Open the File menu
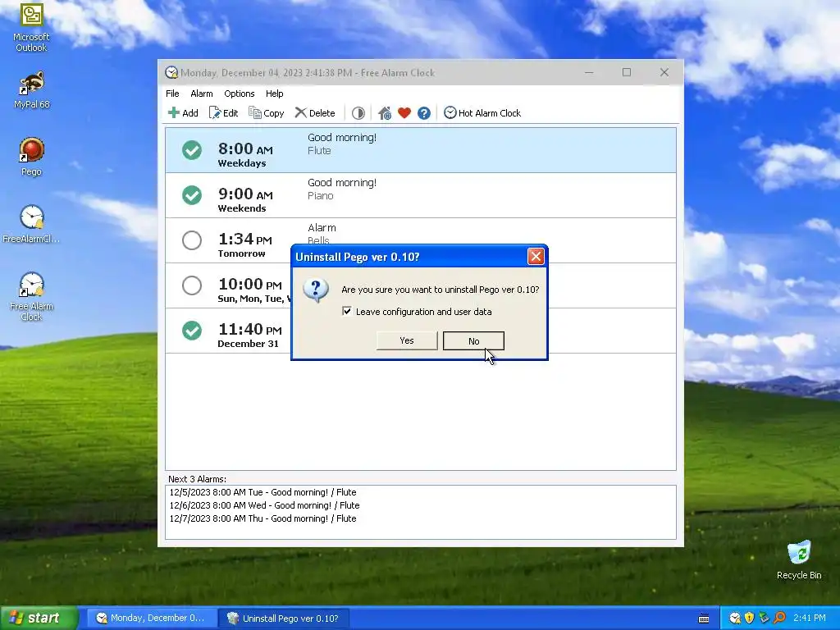The height and width of the screenshot is (630, 840). [x=172, y=94]
